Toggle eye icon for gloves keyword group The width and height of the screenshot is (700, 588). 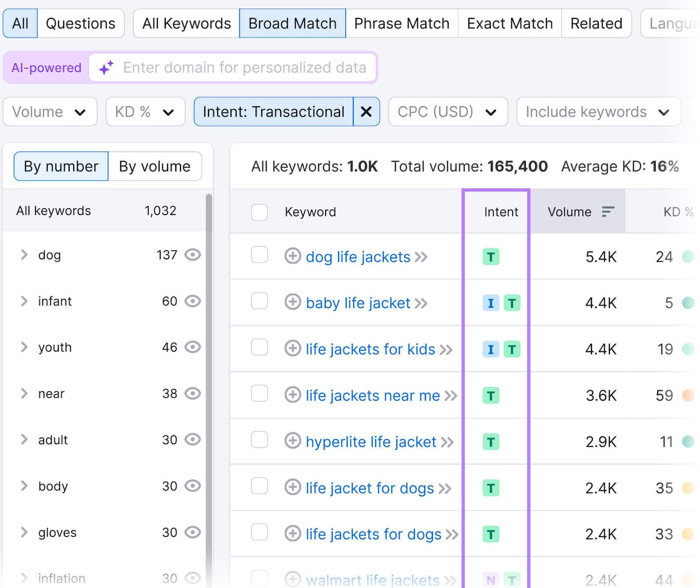(192, 532)
